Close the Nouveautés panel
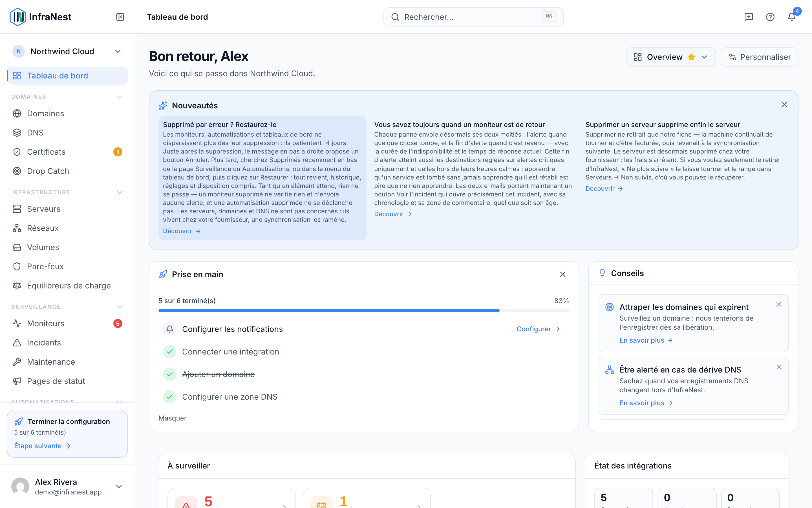 (784, 104)
